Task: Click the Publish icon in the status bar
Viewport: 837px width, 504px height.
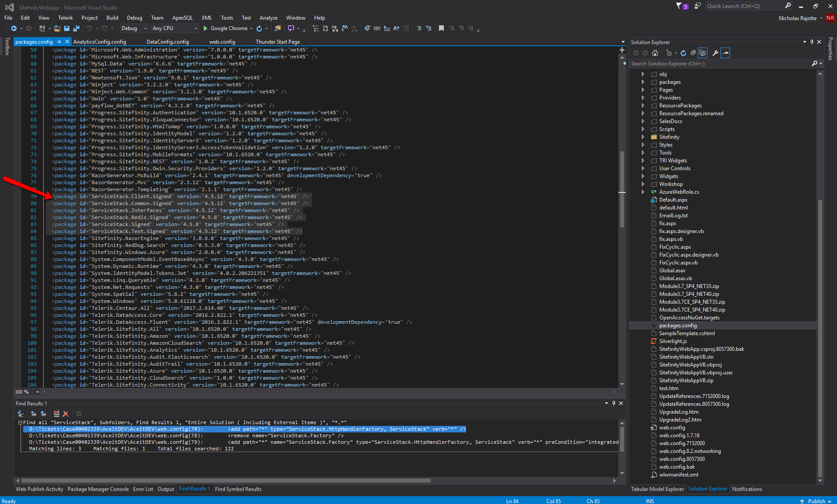Action: [802, 501]
